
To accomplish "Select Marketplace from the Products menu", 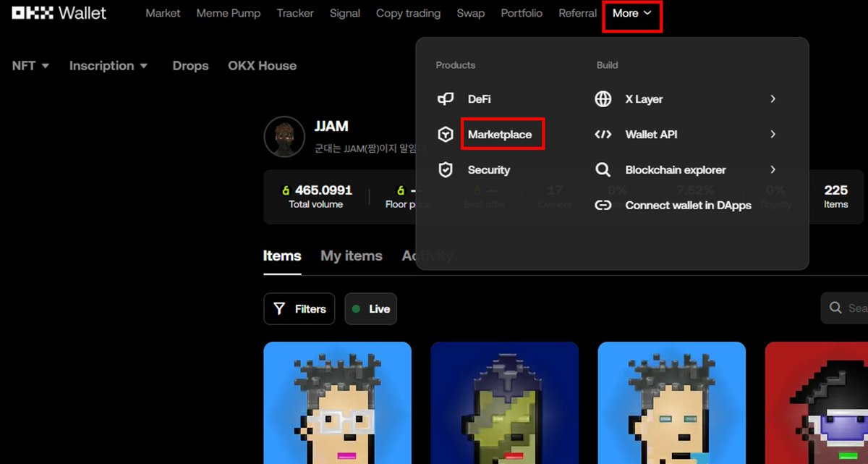I will pos(500,135).
